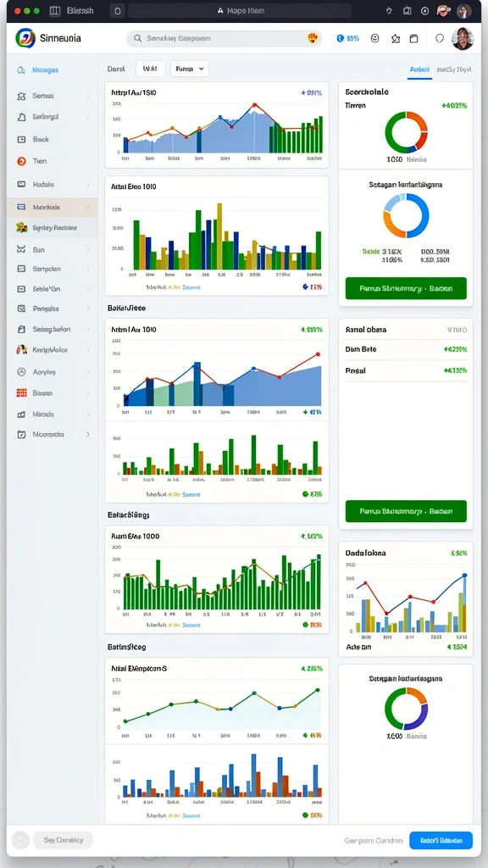Click the smiley face icon in header
The width and height of the screenshot is (488, 868).
(375, 38)
